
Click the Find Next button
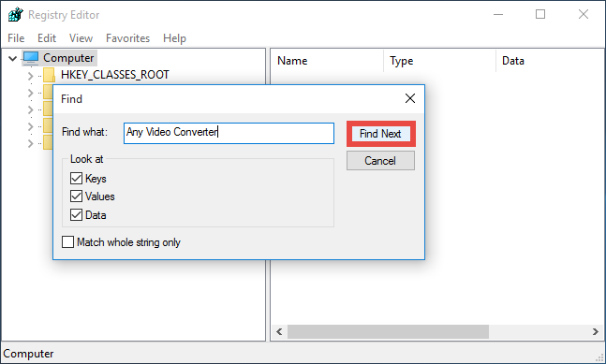pos(380,134)
